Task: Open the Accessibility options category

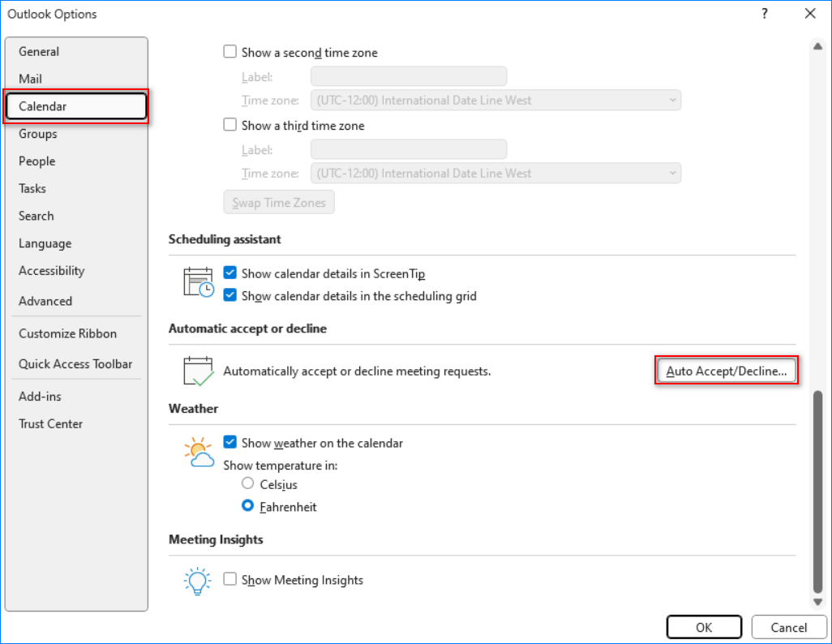Action: (76, 271)
